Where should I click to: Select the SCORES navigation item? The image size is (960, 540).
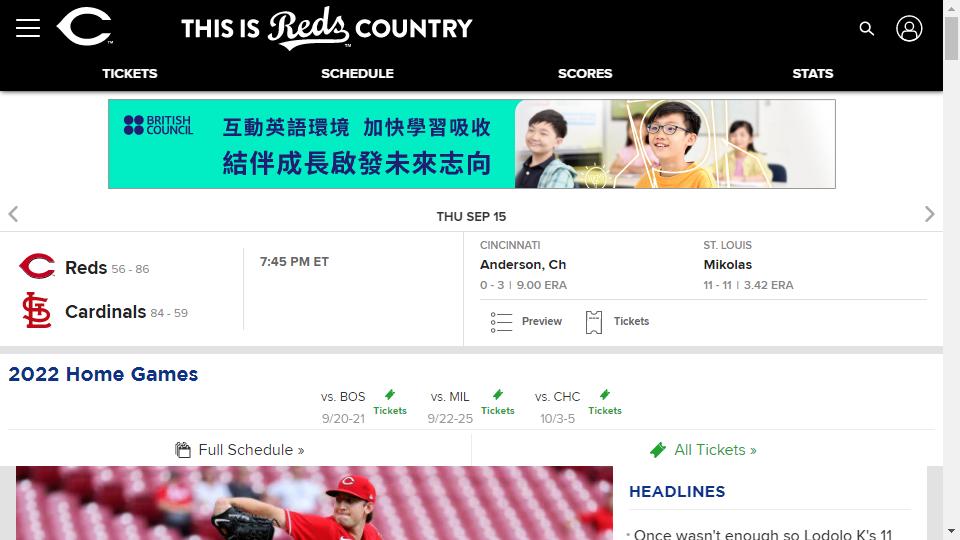pos(585,73)
